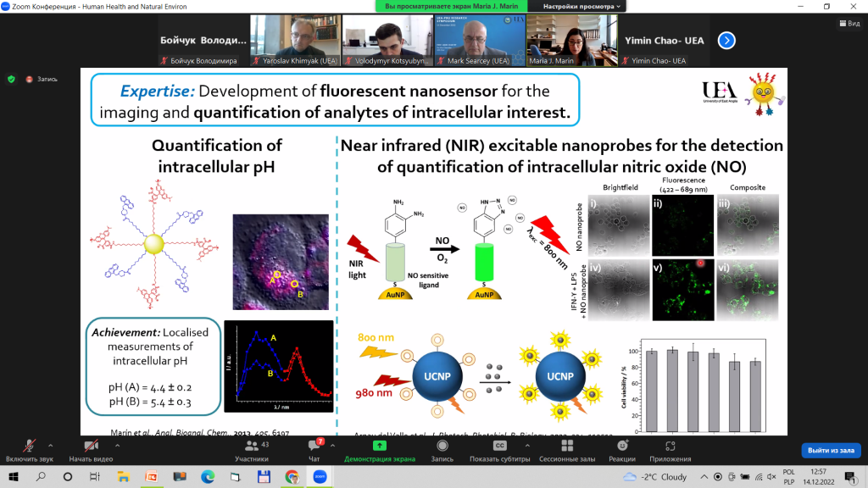Show next participants with blue arrow button
This screenshot has height=488, width=868.
pos(726,41)
